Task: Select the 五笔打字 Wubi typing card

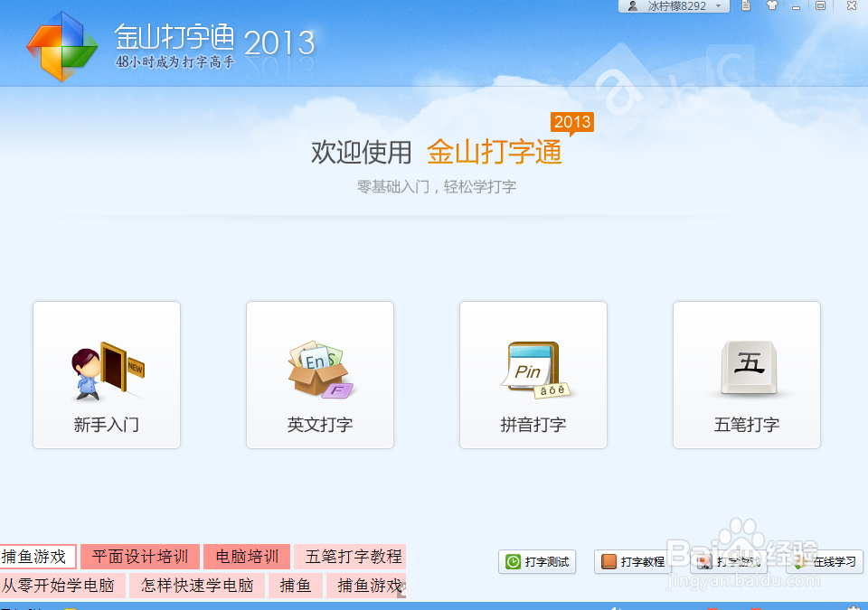Action: point(746,375)
